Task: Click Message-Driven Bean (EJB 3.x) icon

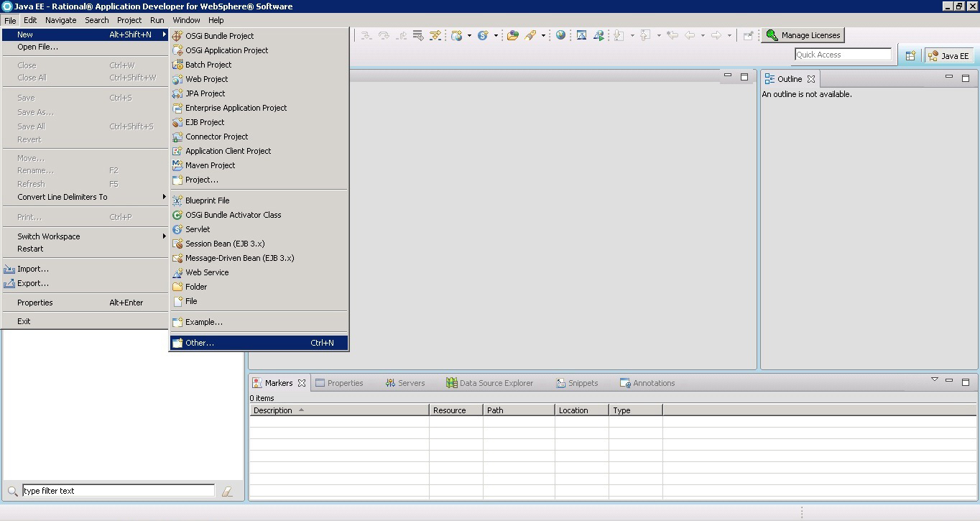Action: pyautogui.click(x=177, y=258)
